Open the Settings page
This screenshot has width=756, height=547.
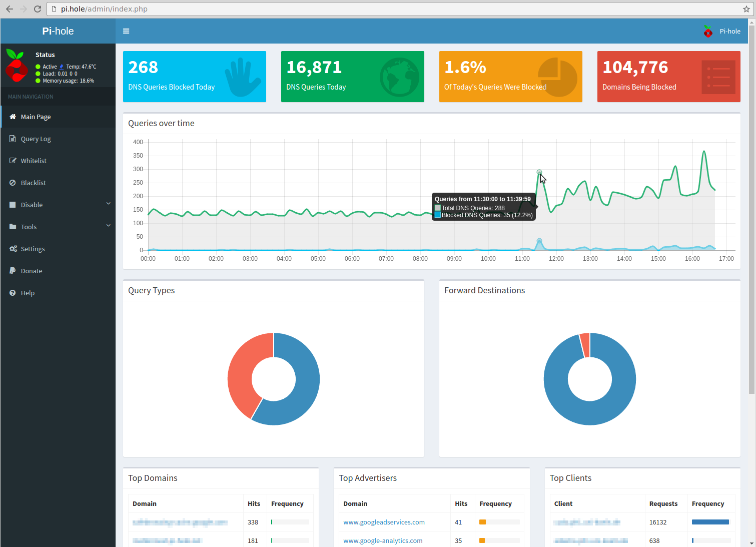click(58, 249)
